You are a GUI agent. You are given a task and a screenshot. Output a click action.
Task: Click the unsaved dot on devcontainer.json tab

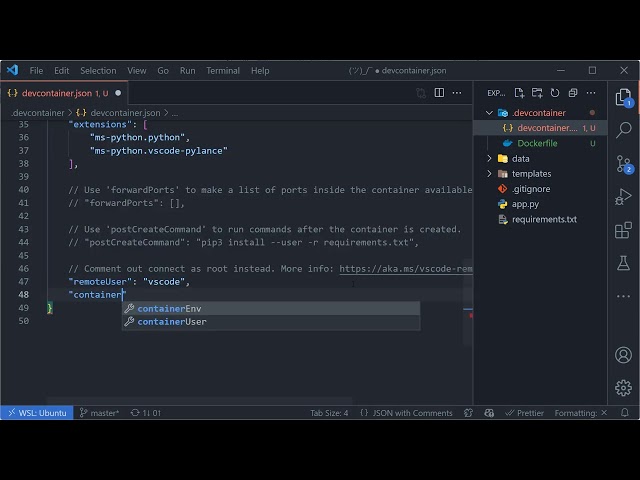click(x=118, y=93)
